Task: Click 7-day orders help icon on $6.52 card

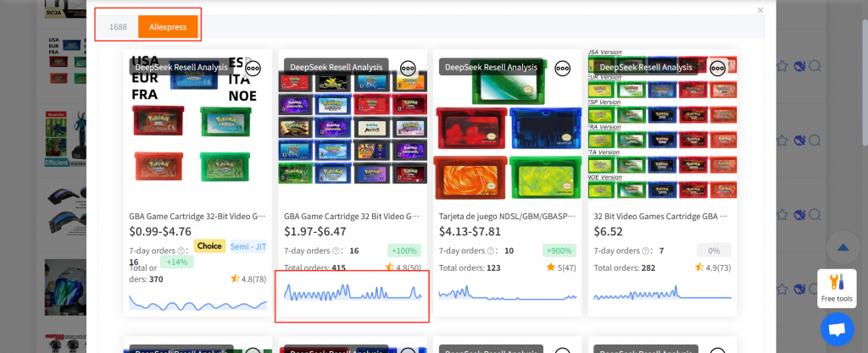Action: pyautogui.click(x=647, y=251)
